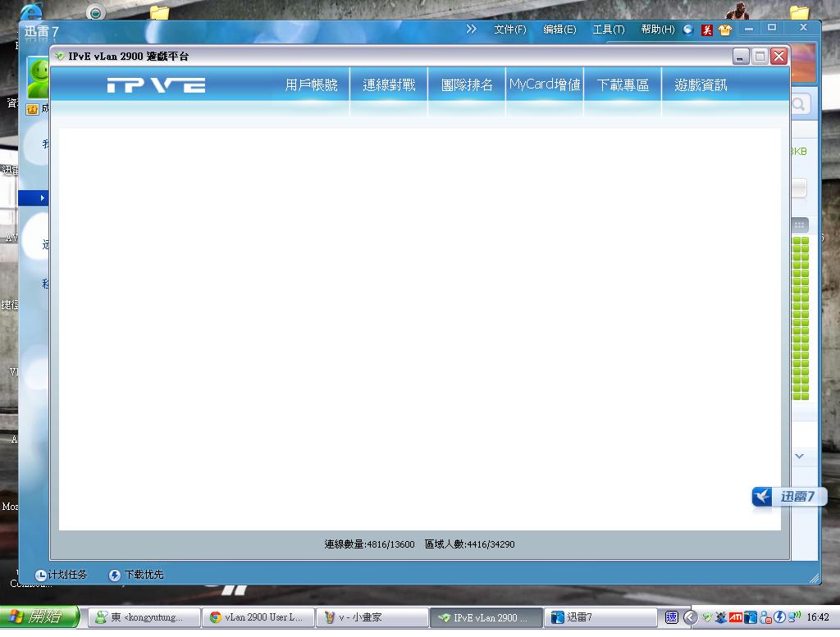Image resolution: width=840 pixels, height=637 pixels.
Task: Switch to v - 小畫家 taskbar item
Action: (x=372, y=617)
